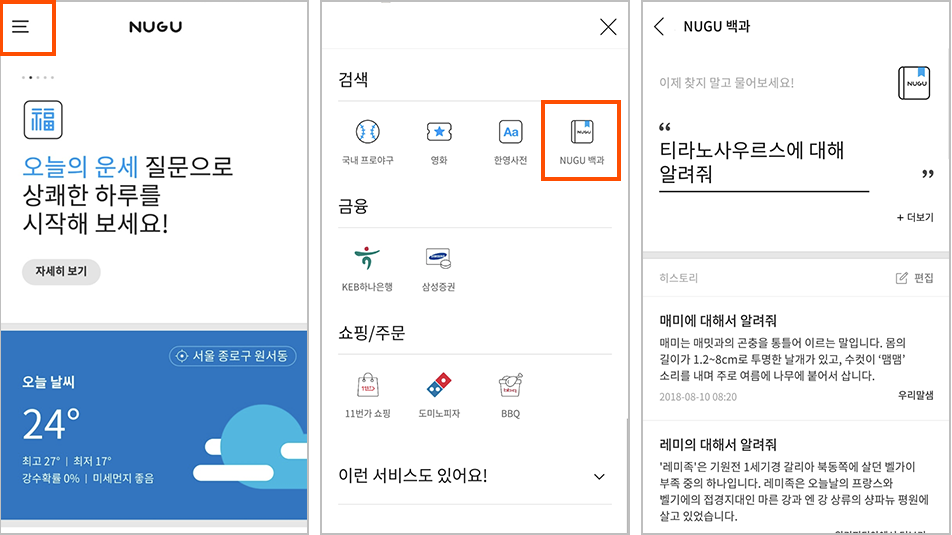
Task: Tap the 오늘 날씨 weather heading
Action: coord(49,382)
